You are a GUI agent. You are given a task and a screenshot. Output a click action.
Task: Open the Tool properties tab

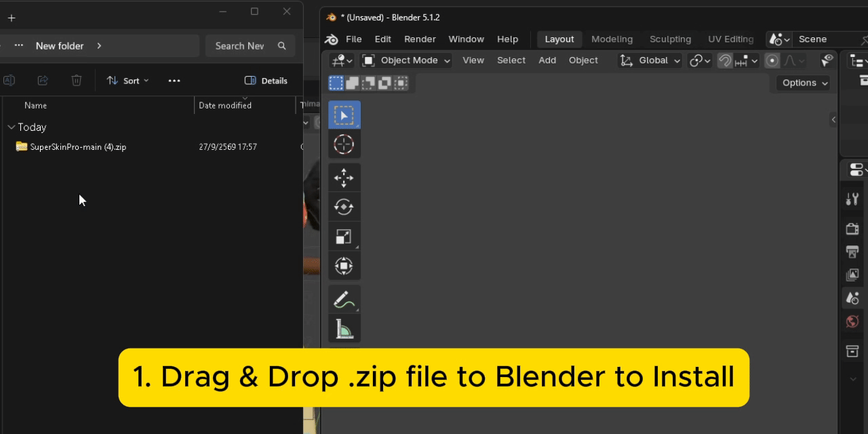pyautogui.click(x=852, y=199)
